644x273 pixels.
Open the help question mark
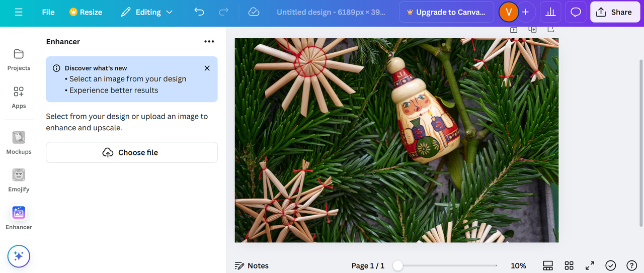(631, 265)
